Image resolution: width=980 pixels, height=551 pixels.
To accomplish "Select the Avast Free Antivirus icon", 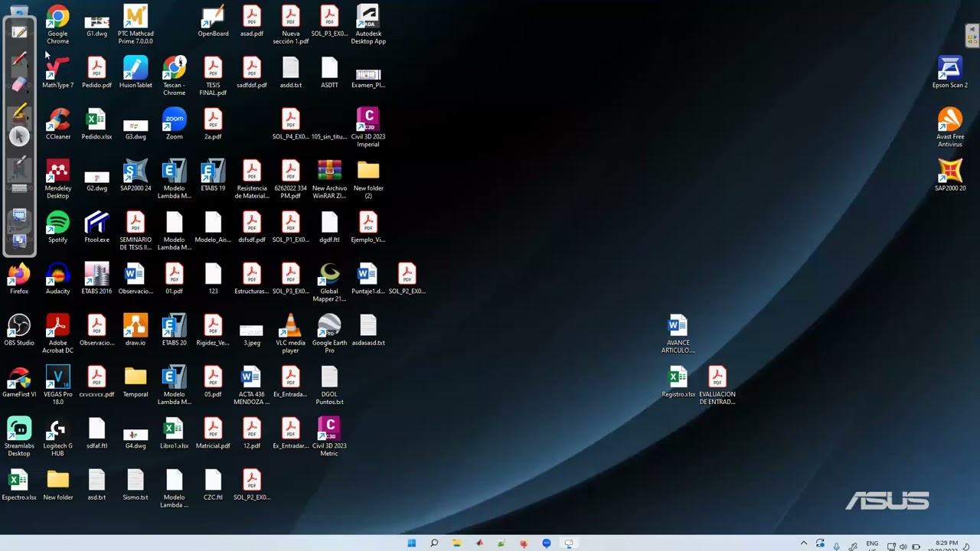I will [950, 127].
